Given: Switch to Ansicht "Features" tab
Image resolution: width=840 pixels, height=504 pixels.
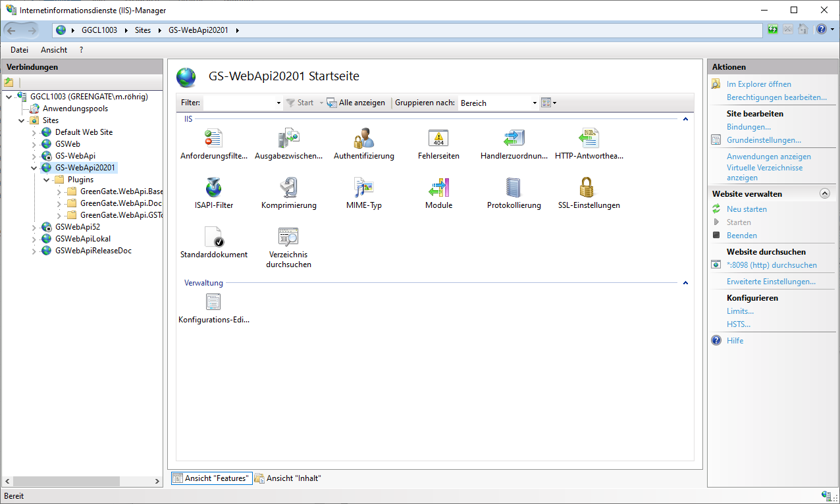Looking at the screenshot, I should tap(211, 478).
